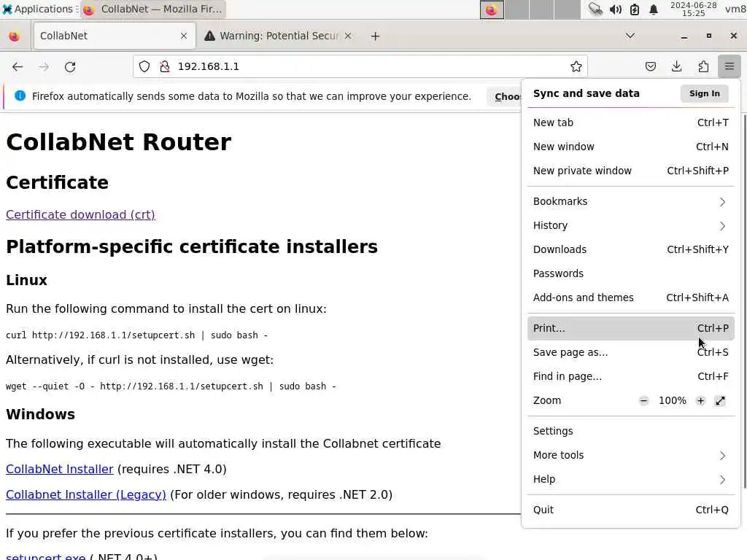This screenshot has width=747, height=560.
Task: Click the curl setupcert.sh command text
Action: click(x=136, y=335)
